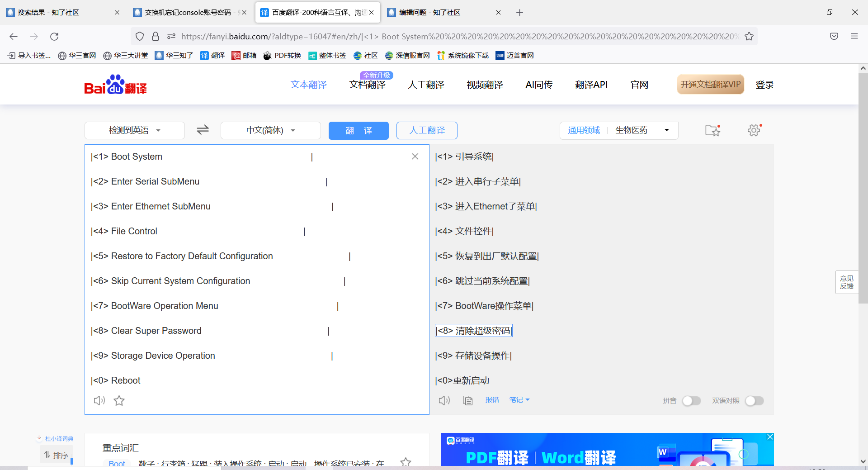Open the PDF翻译 Word翻译 banner
This screenshot has width=868, height=470.
tap(607, 450)
